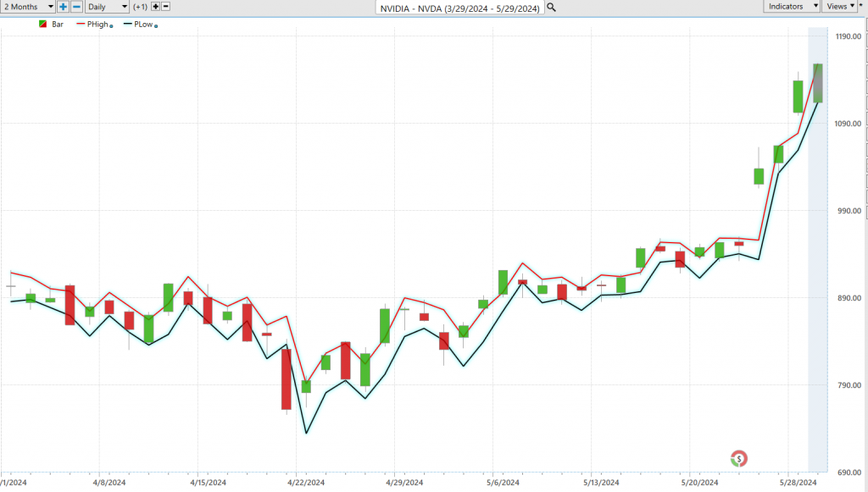Open the Daily interval dropdown
Viewport: 868px width, 492px height.
[107, 7]
